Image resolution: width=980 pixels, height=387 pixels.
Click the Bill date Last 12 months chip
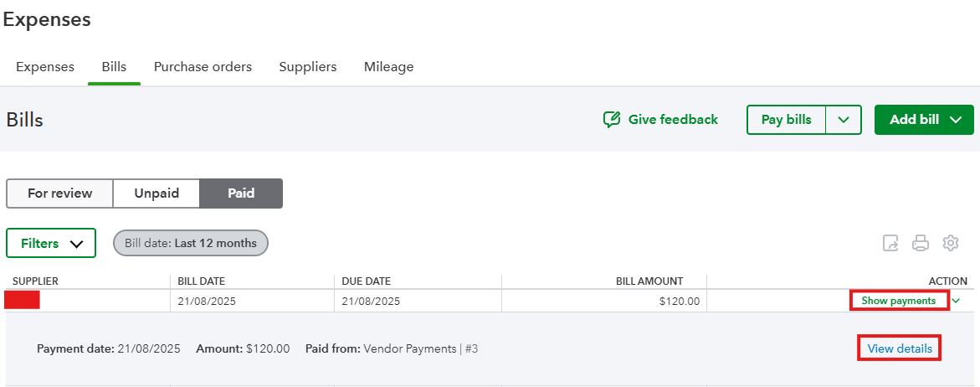(x=191, y=244)
